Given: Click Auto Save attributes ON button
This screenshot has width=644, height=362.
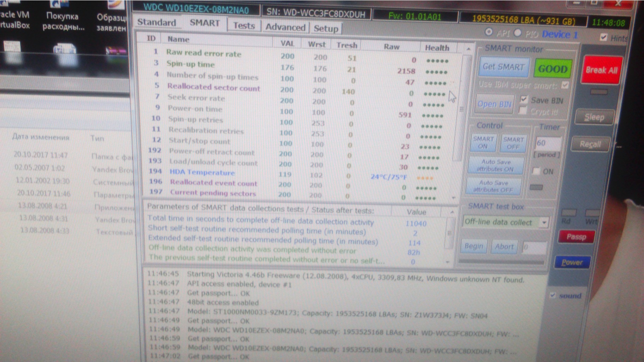Looking at the screenshot, I should (495, 165).
